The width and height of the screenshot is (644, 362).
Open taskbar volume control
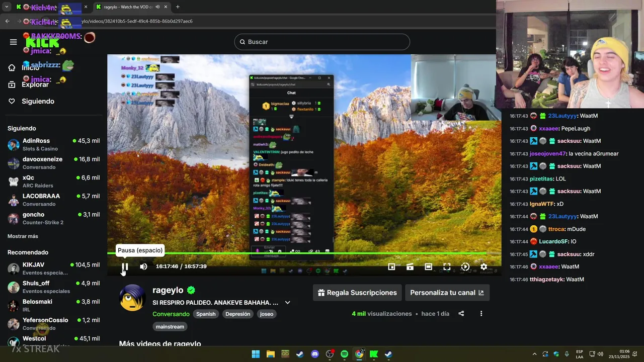pos(600,354)
